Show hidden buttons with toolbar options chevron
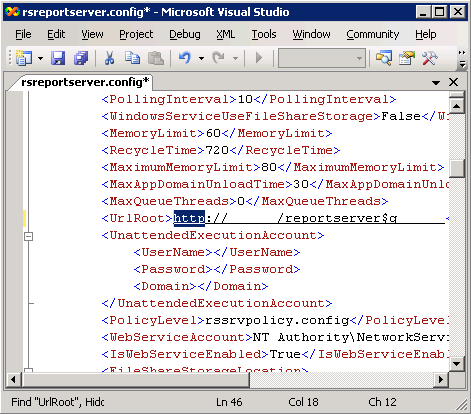Screen dimensions: 471x414 click(462, 58)
